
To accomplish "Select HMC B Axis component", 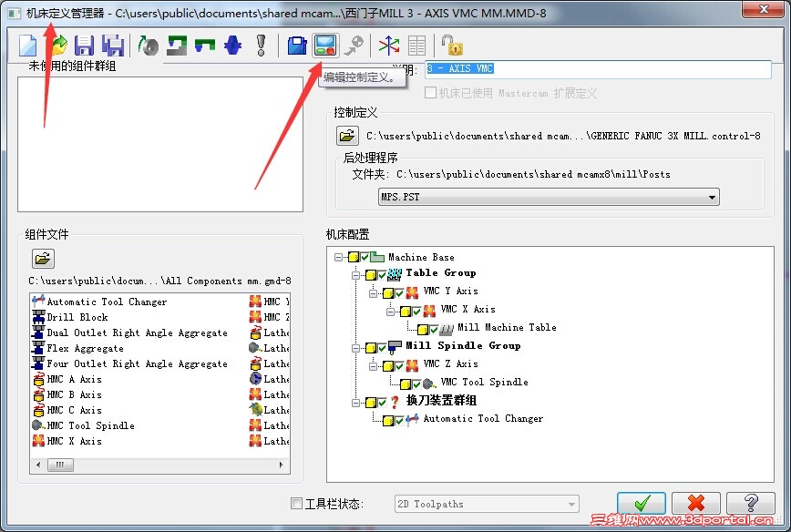I will click(67, 394).
